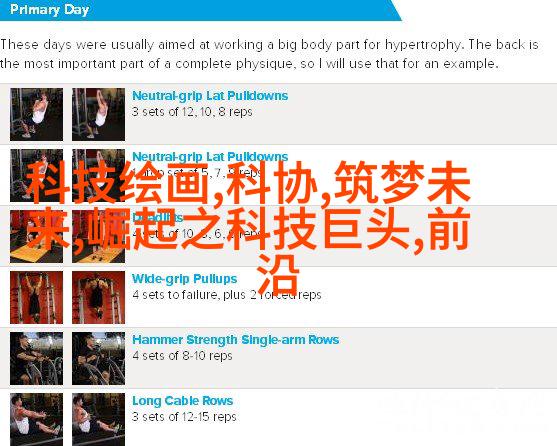Click the second row's right pulldown thumbnail
This screenshot has height=446, width=557.
pyautogui.click(x=98, y=175)
